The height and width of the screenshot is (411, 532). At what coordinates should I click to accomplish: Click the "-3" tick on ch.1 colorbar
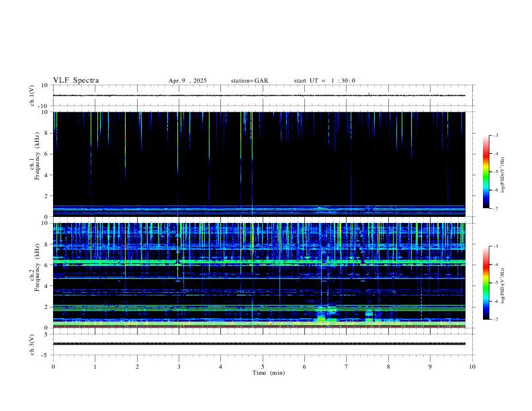pyautogui.click(x=496, y=136)
